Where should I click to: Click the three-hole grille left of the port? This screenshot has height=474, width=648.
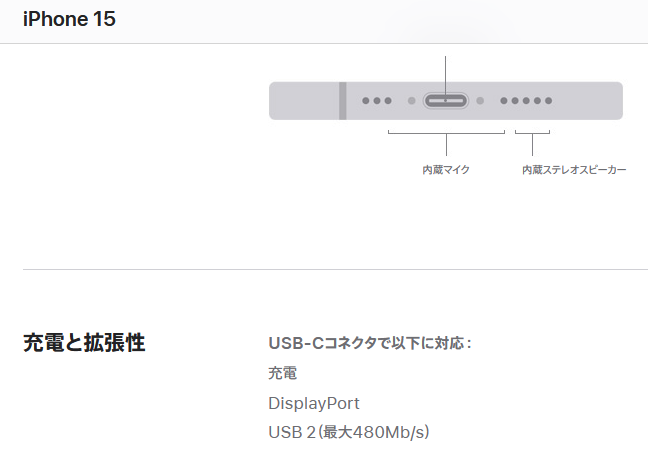click(377, 101)
